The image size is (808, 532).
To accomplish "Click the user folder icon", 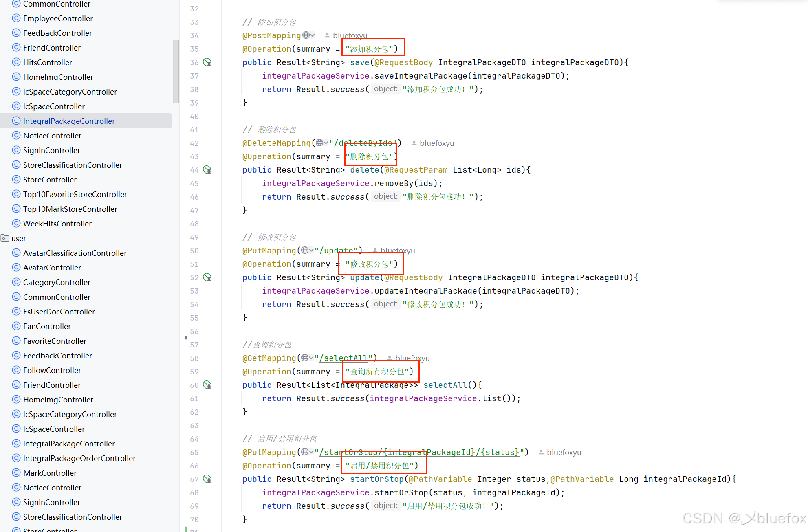I will [5, 238].
